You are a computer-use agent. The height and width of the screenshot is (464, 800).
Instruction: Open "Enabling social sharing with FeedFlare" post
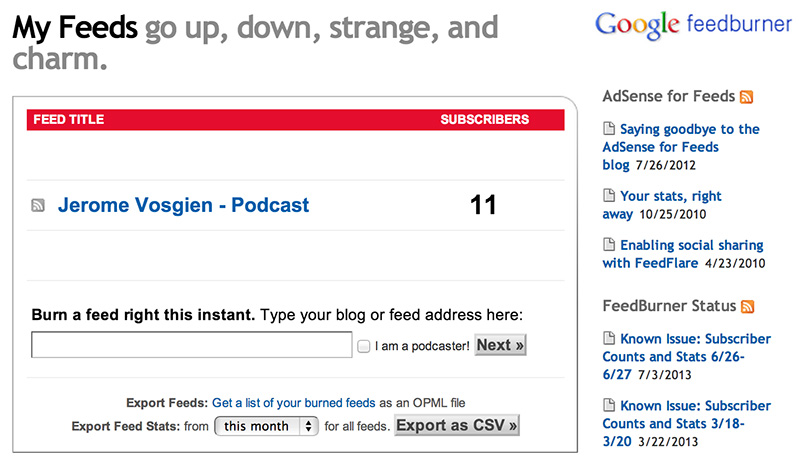pyautogui.click(x=683, y=254)
